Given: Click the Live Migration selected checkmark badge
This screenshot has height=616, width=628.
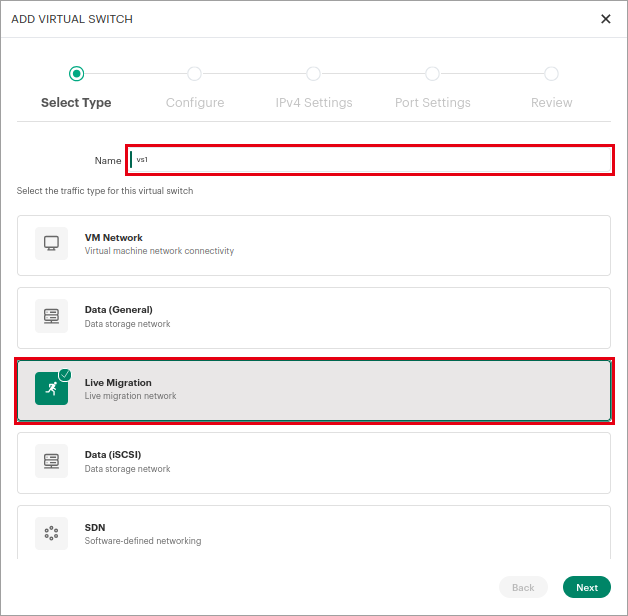Looking at the screenshot, I should point(65,375).
